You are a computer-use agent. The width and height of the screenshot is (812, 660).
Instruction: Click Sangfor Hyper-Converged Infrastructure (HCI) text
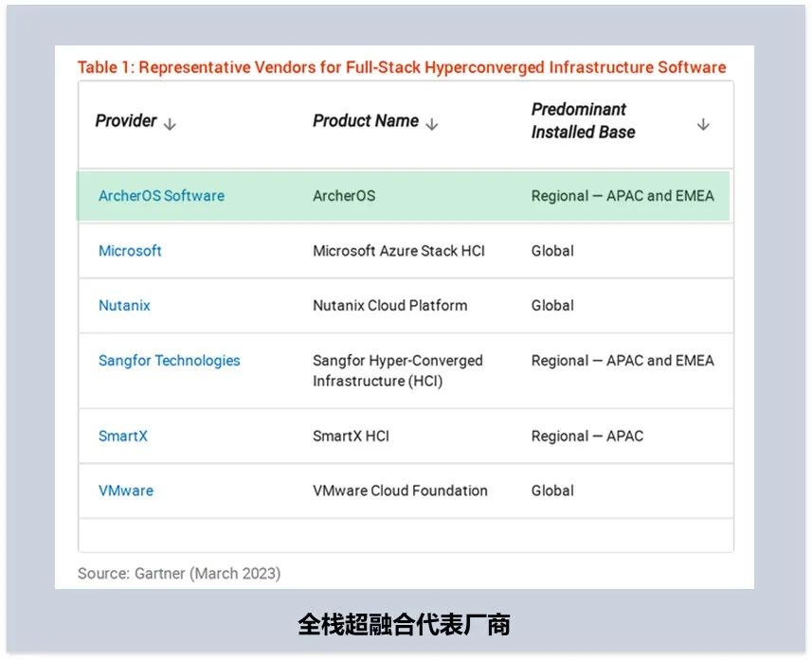point(397,371)
